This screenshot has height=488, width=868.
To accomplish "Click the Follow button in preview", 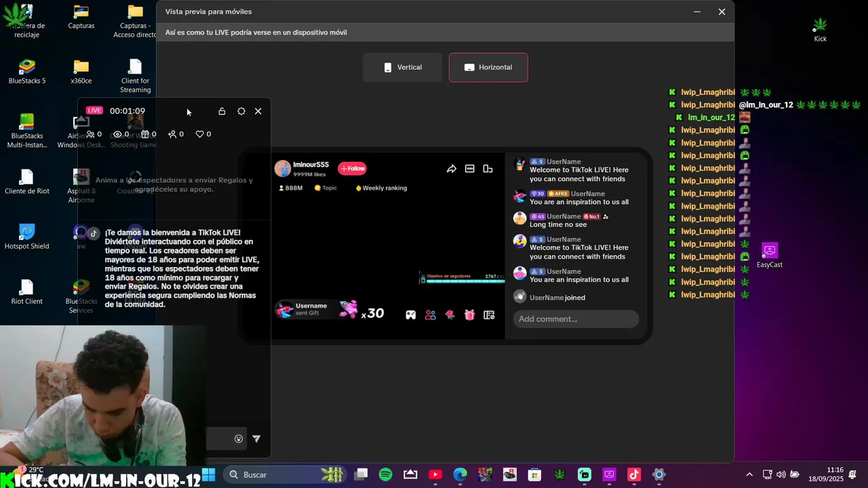I will point(352,168).
